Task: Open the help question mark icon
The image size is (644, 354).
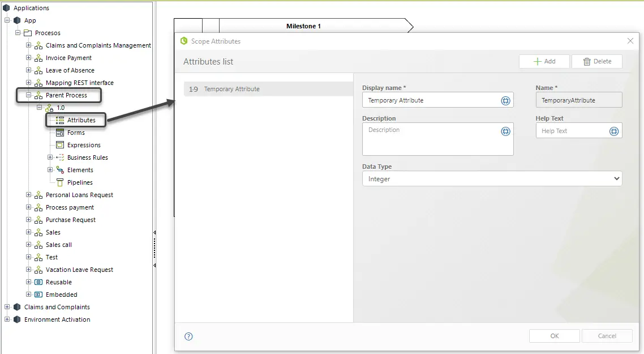Action: coord(188,336)
